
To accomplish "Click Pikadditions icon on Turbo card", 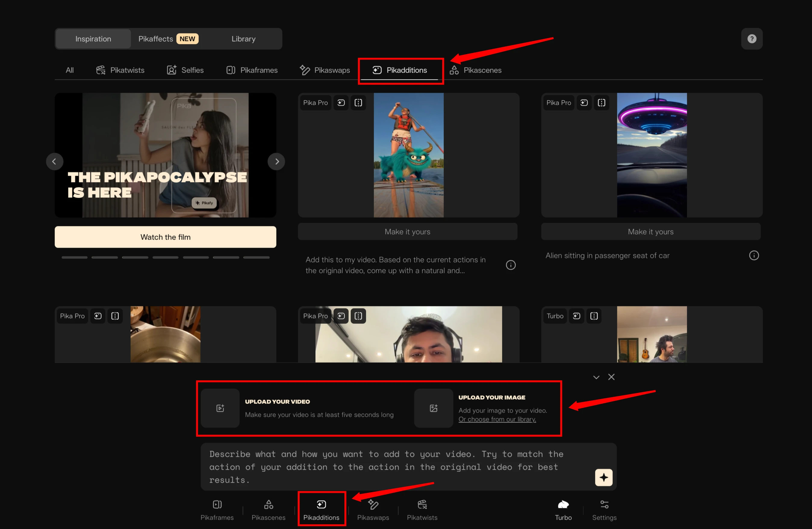I will point(577,316).
